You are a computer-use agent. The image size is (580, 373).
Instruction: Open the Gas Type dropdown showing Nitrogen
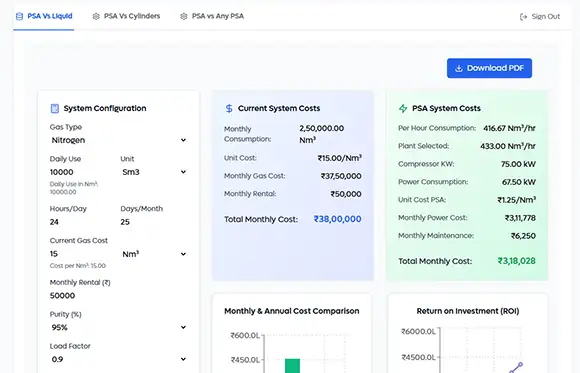[118, 140]
